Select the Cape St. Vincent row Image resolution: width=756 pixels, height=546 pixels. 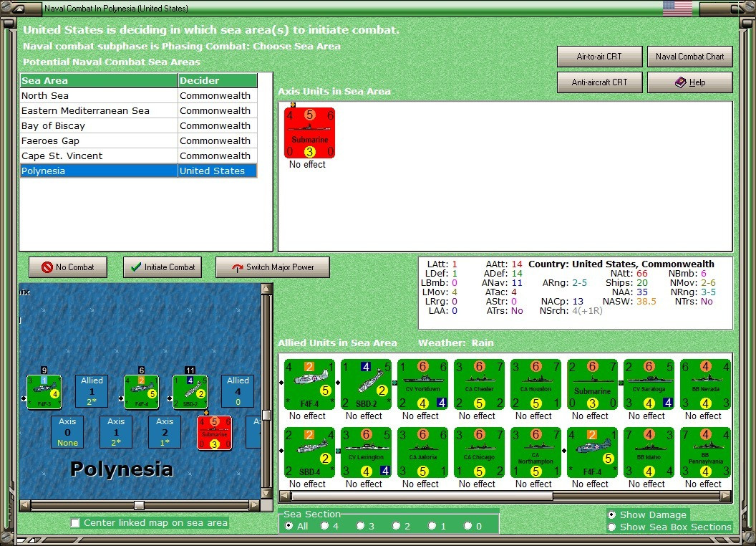[138, 155]
